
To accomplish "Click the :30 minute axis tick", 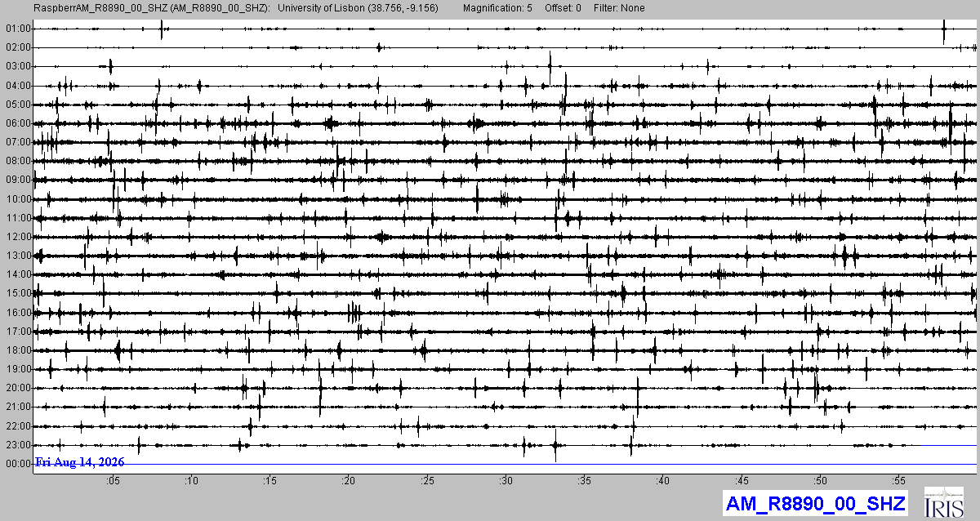I will click(506, 480).
